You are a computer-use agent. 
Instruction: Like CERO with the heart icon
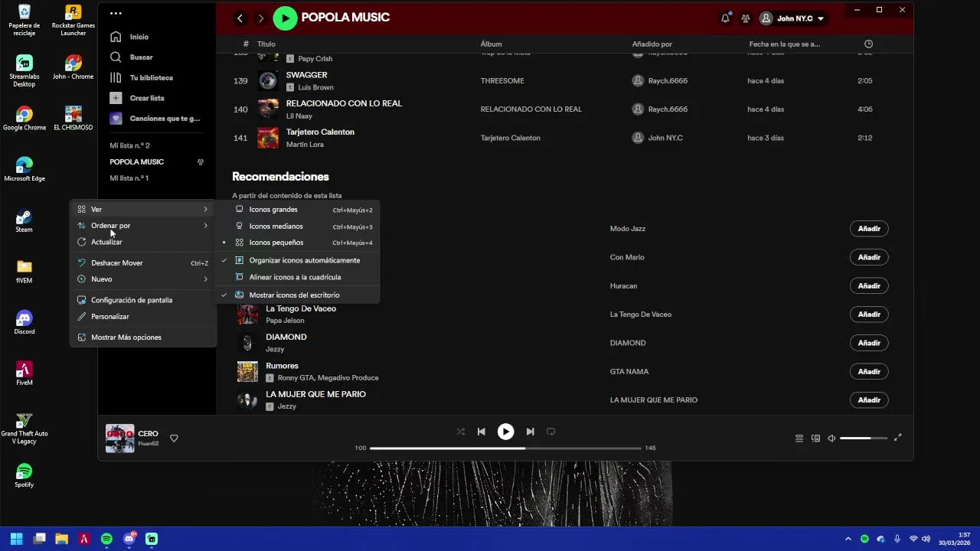coord(174,439)
